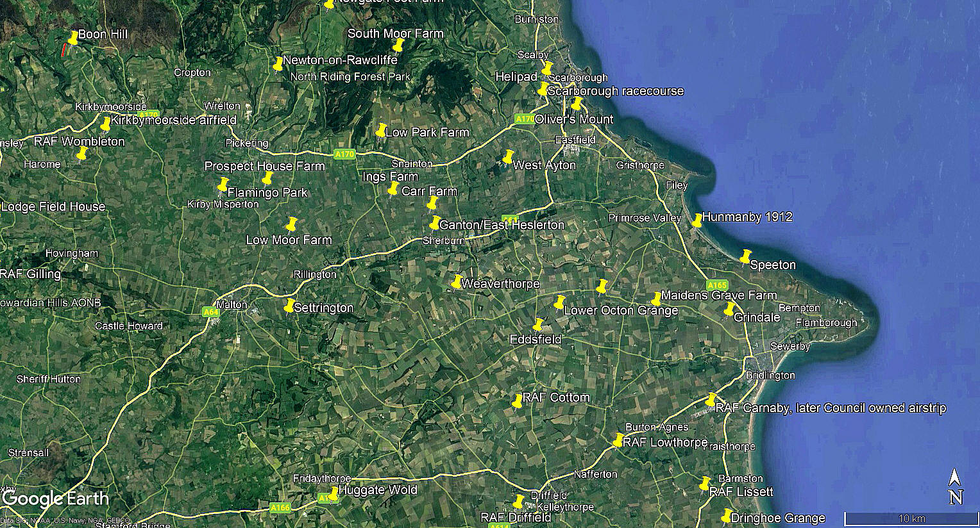Select the Burton Agnes label
Screen dimensions: 980x528
click(657, 427)
